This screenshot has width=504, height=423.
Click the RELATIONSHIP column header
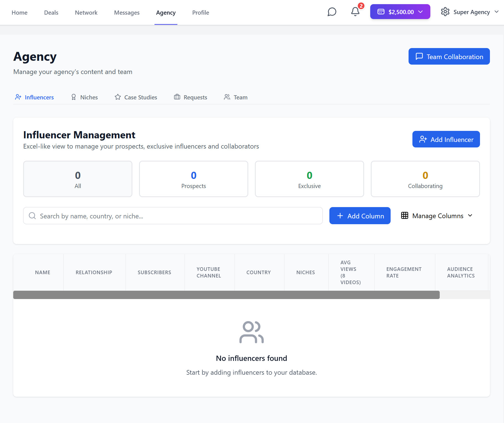(x=94, y=272)
